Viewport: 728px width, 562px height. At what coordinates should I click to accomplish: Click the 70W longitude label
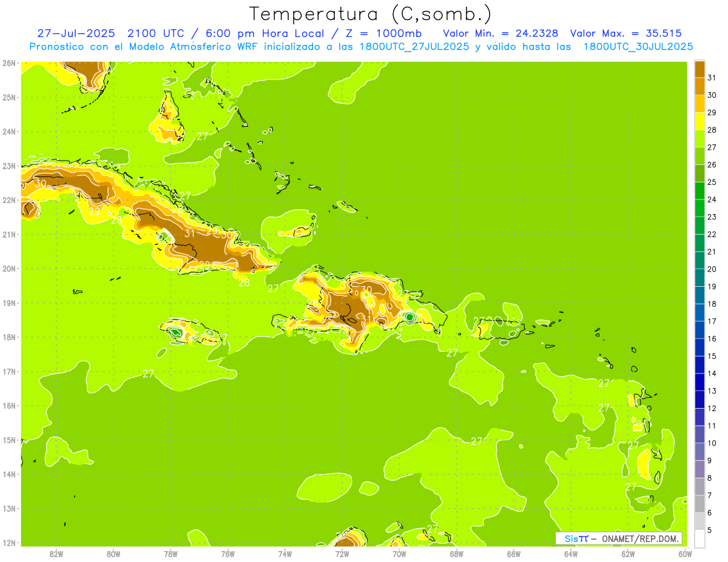[399, 554]
